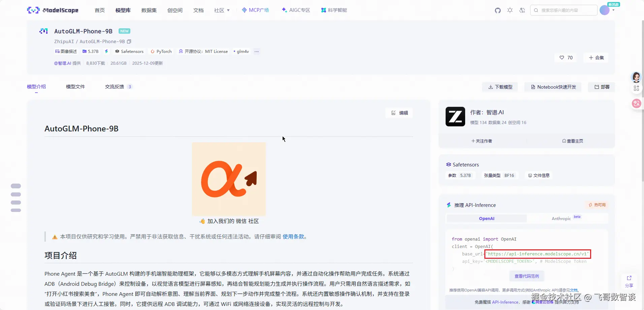The image size is (644, 310).
Task: Click the BF16 tensor type value
Action: point(509,175)
